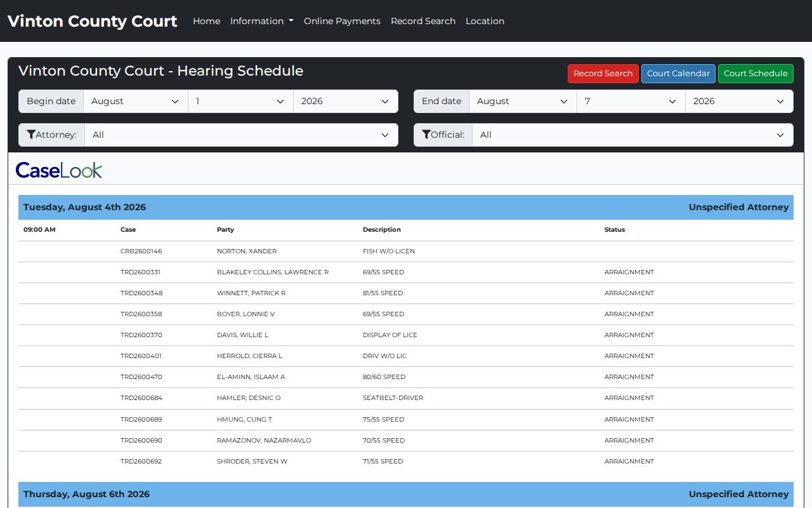Click the Official filter funnel icon
This screenshot has height=508, width=812.
click(x=426, y=135)
